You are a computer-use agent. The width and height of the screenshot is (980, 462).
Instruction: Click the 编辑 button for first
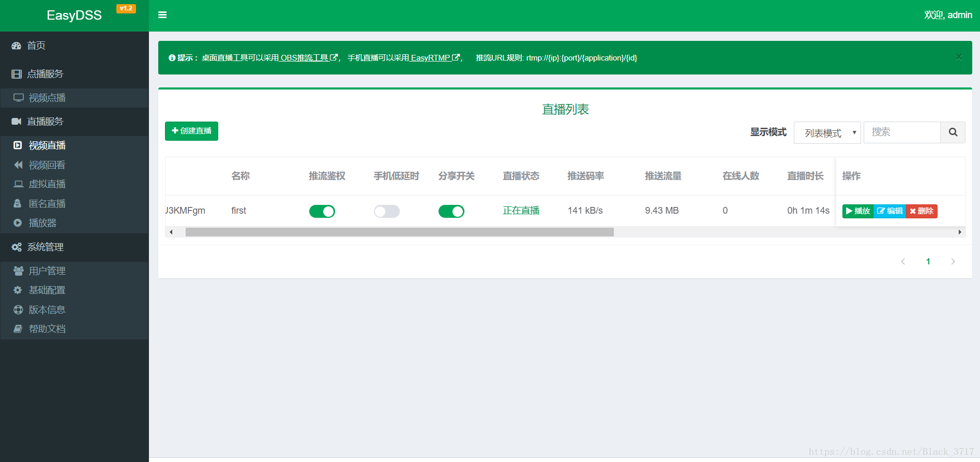tap(889, 211)
